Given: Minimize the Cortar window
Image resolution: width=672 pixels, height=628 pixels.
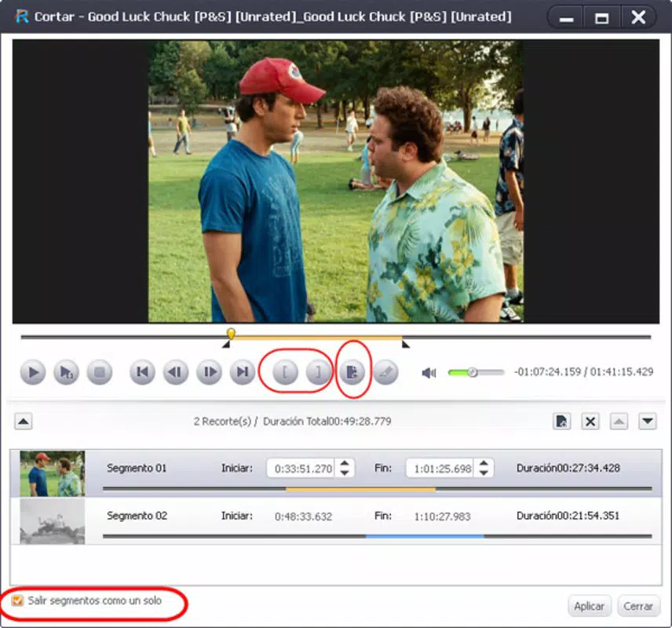Looking at the screenshot, I should [566, 18].
